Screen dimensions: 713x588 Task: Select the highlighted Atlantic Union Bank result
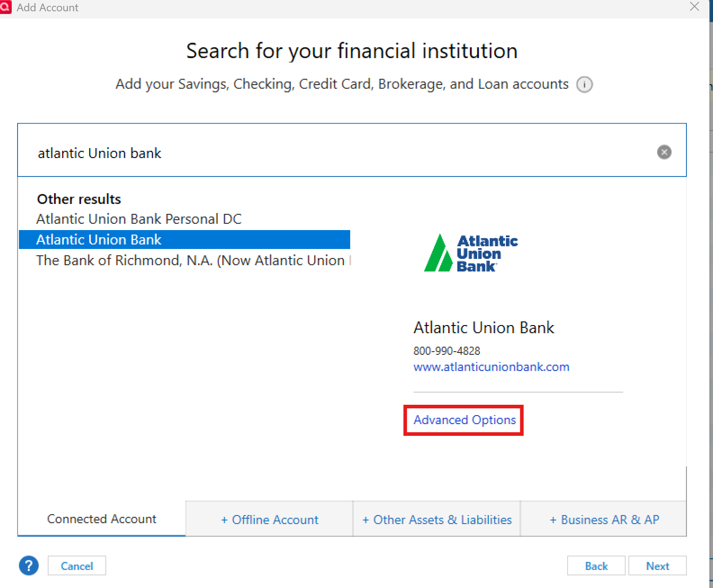(x=185, y=240)
